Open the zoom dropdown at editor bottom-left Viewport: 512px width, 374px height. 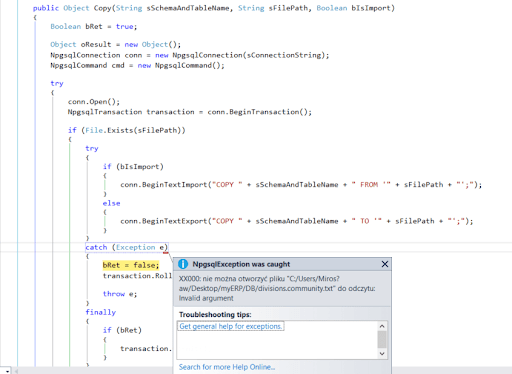point(7,371)
